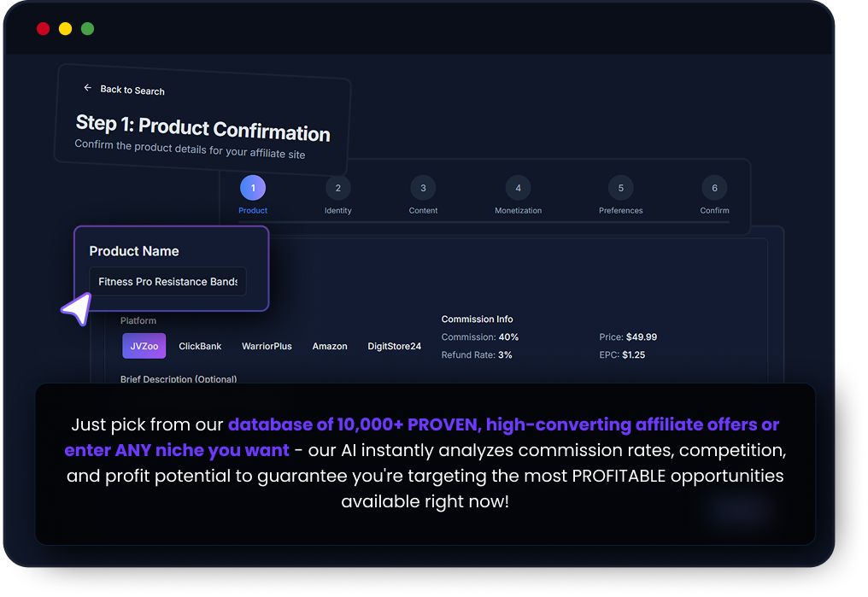The width and height of the screenshot is (868, 597).
Task: Pick WarriorPlus platform option
Action: (267, 346)
